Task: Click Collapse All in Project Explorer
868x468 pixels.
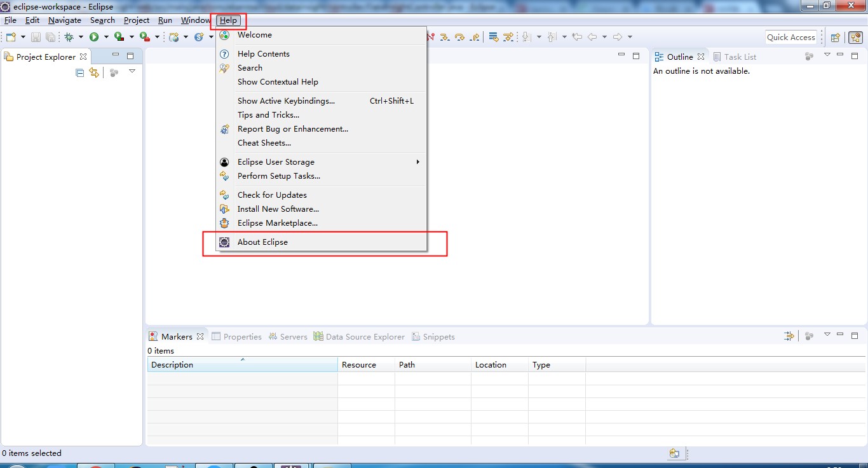Action: coord(79,72)
